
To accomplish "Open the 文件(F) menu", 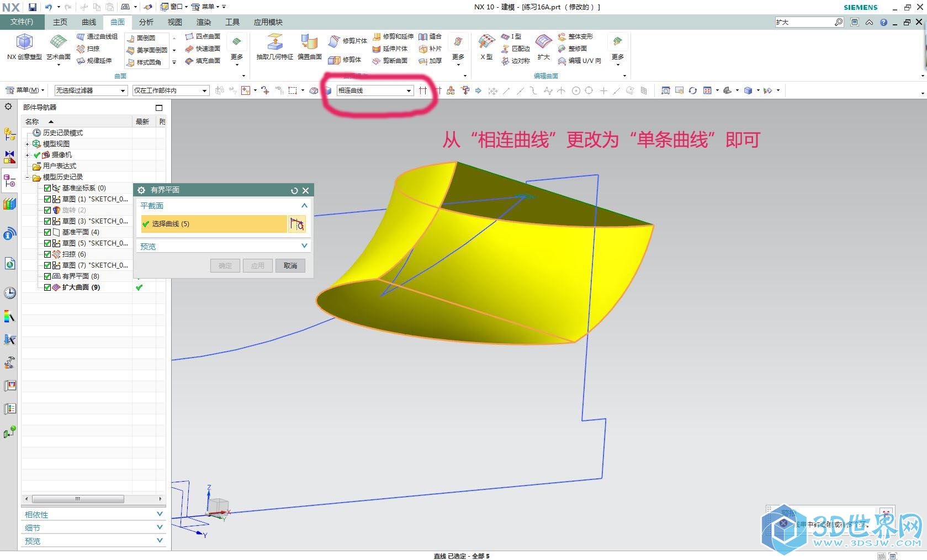I will click(22, 22).
